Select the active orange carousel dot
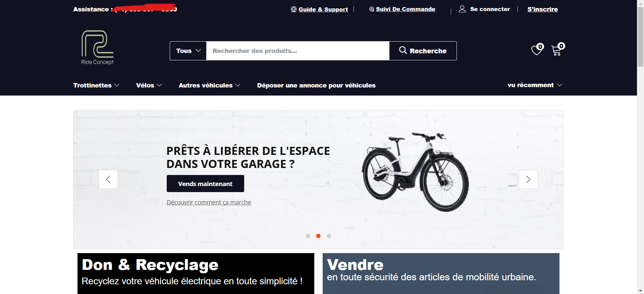 (x=318, y=236)
